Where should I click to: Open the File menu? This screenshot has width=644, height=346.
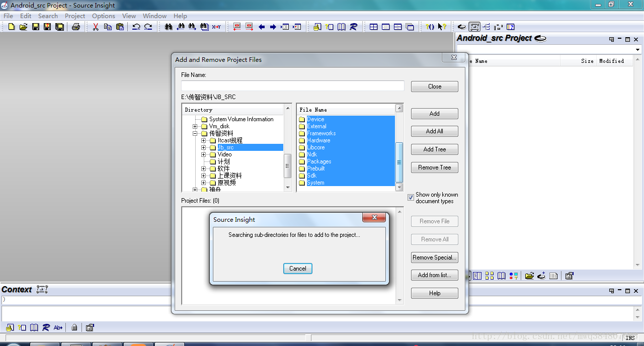pos(9,16)
